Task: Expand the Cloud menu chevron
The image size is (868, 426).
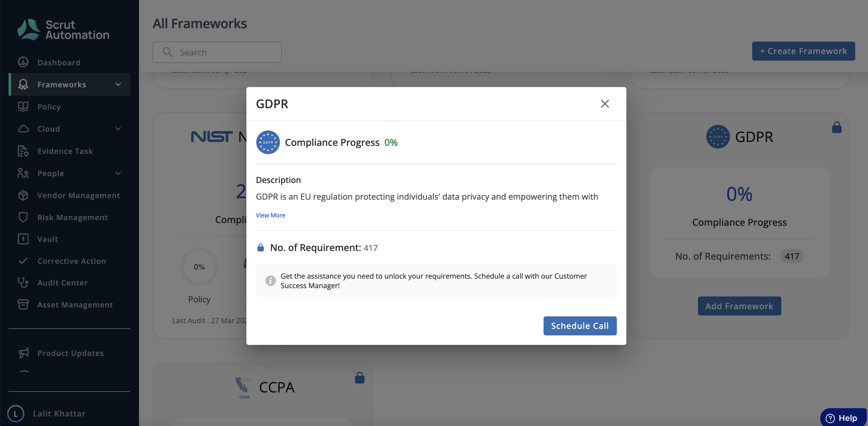Action: click(118, 129)
